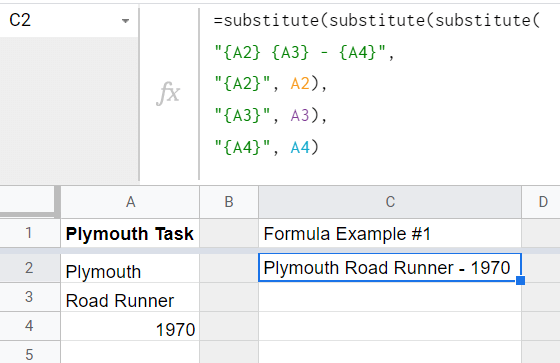Select the row 3 header
This screenshot has width=560, height=363.
tap(29, 297)
